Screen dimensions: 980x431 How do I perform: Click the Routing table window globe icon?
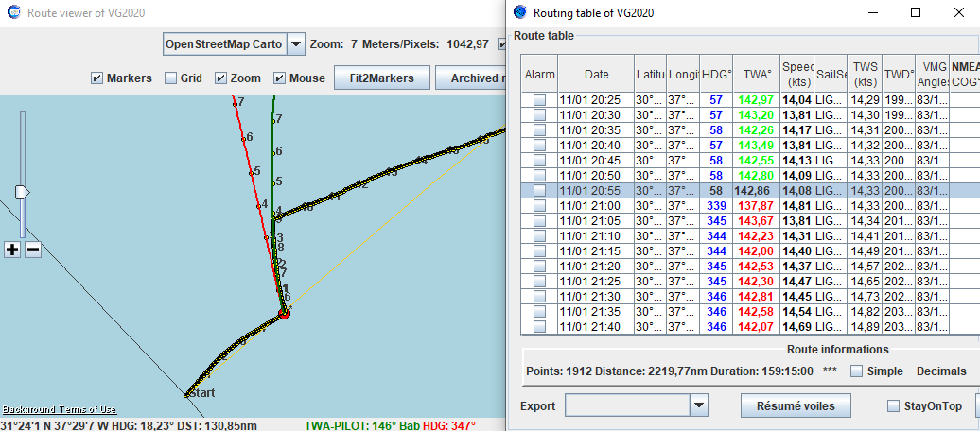coord(519,12)
